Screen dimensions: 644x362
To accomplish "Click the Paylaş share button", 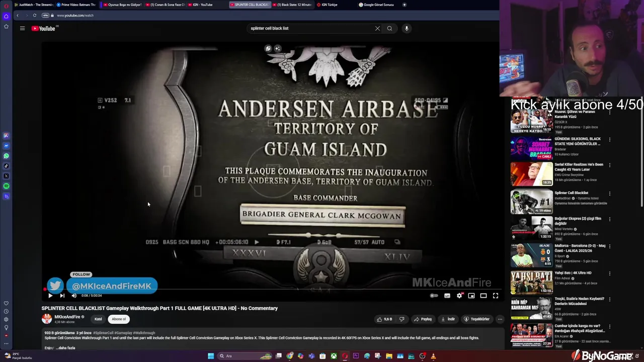I will point(423,319).
